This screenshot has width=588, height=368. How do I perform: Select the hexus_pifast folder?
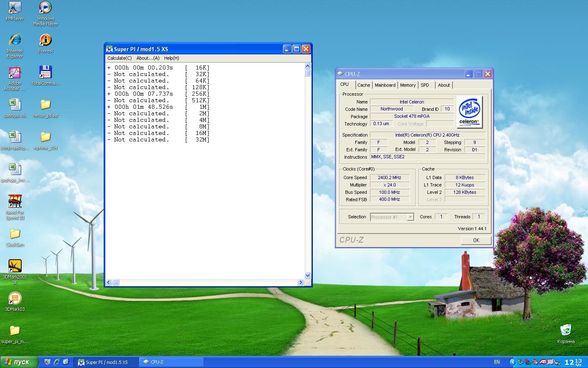[45, 108]
